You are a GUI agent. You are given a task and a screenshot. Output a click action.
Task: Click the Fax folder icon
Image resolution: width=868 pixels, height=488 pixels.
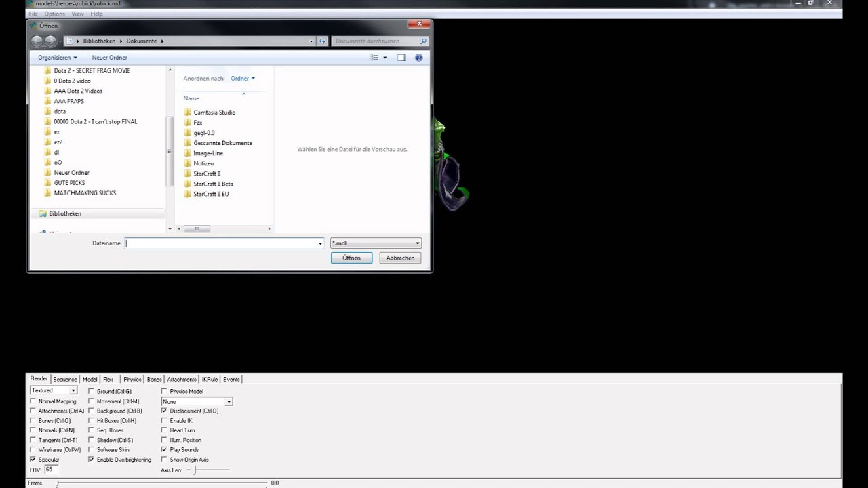[x=188, y=123]
